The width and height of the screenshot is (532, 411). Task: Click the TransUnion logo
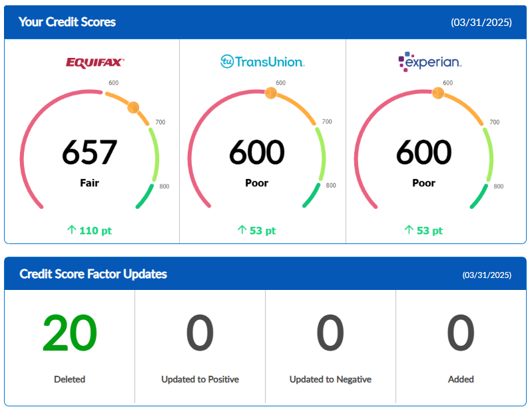tap(262, 62)
